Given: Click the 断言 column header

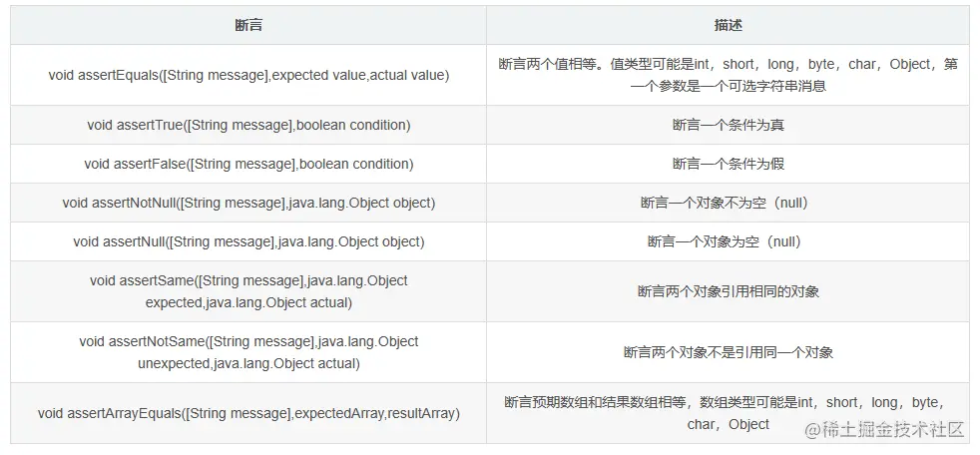Looking at the screenshot, I should [x=248, y=25].
